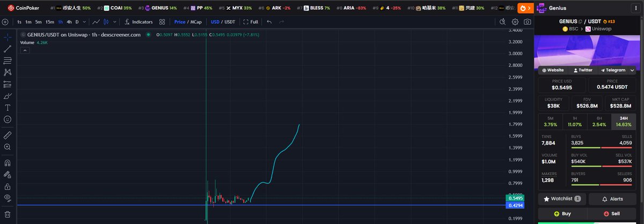
Task: Set timeframe to 4h
Action: pos(69,22)
